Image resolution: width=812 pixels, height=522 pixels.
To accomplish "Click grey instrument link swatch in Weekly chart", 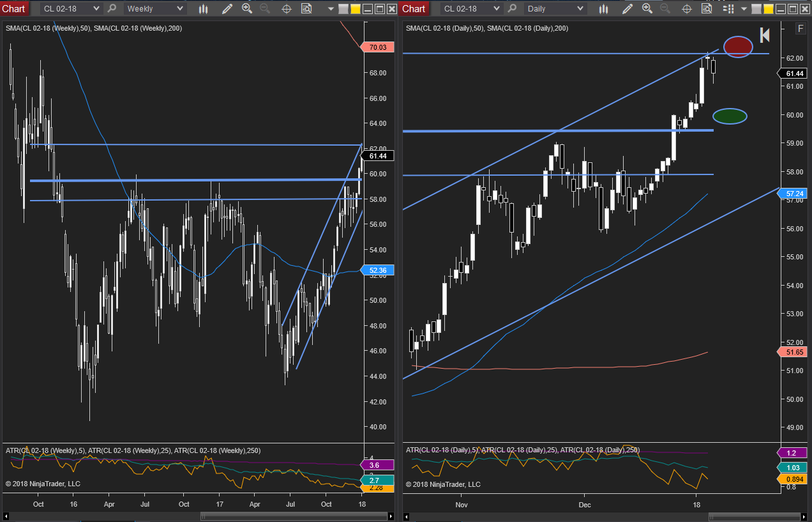I will click(343, 9).
